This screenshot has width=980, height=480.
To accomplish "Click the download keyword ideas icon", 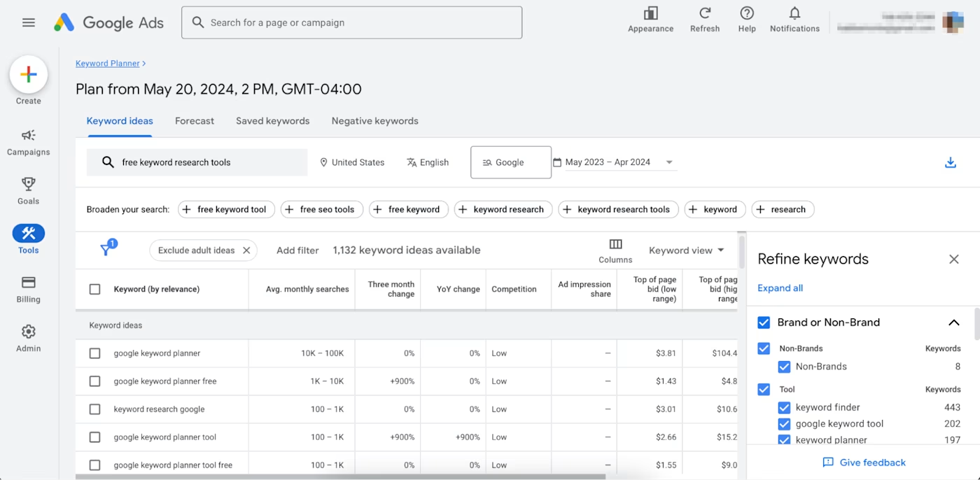I will [950, 162].
